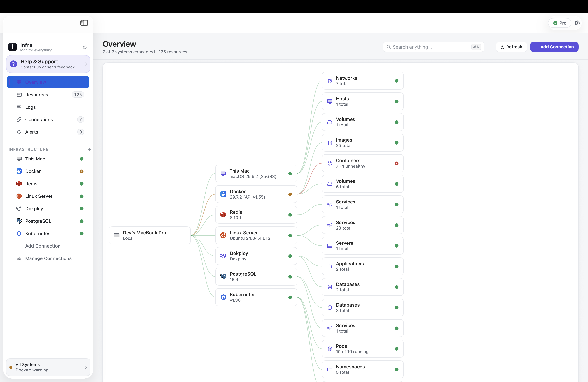Click Containers unhealthy red status icon
Viewport: 588px width, 382px height.
396,163
